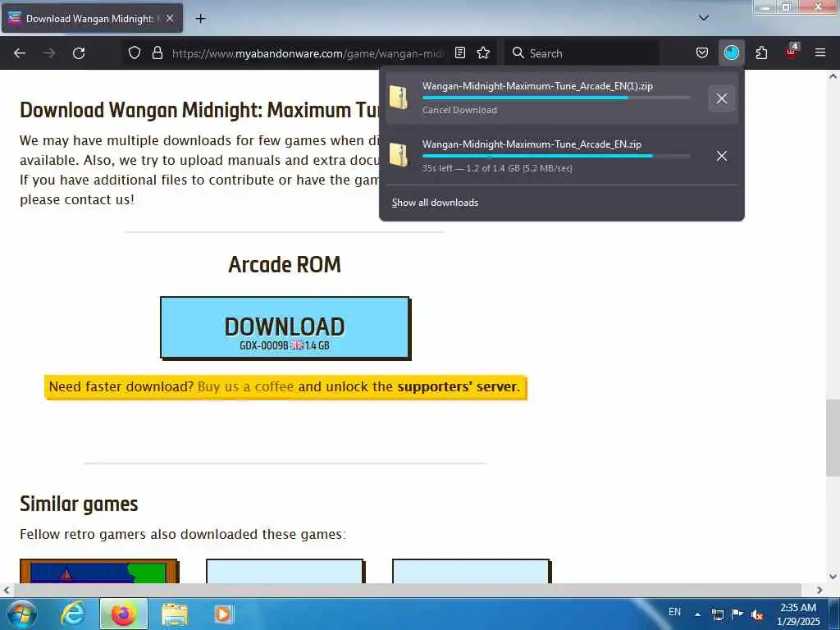Open Windows Media Player from taskbar

pos(223,614)
